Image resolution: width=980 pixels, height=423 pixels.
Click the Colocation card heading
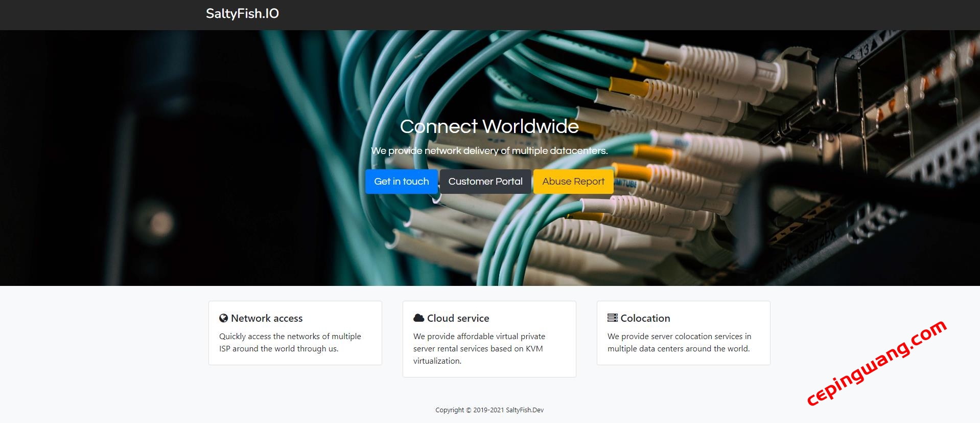point(645,318)
